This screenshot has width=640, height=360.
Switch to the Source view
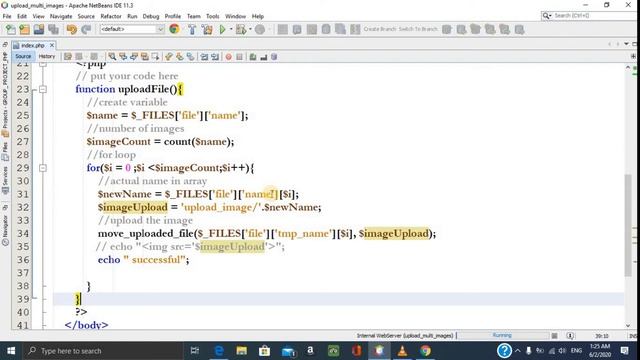pos(23,56)
